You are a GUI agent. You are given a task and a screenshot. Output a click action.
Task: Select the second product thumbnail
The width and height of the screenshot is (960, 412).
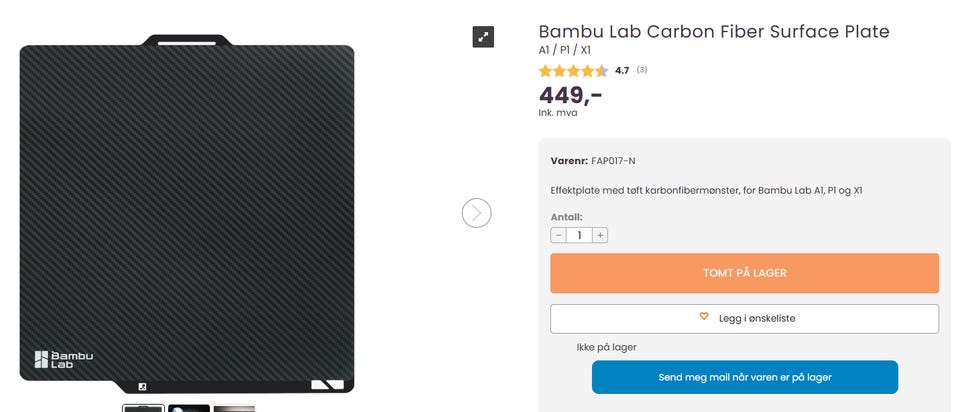(x=189, y=408)
